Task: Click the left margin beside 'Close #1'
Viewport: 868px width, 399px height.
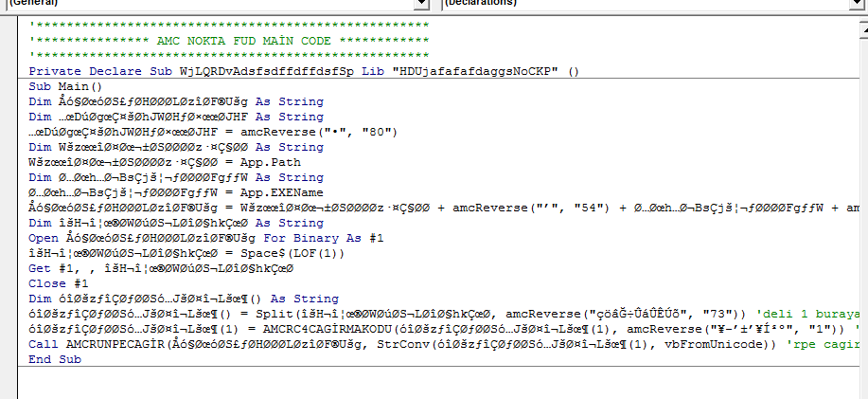Action: 9,283
